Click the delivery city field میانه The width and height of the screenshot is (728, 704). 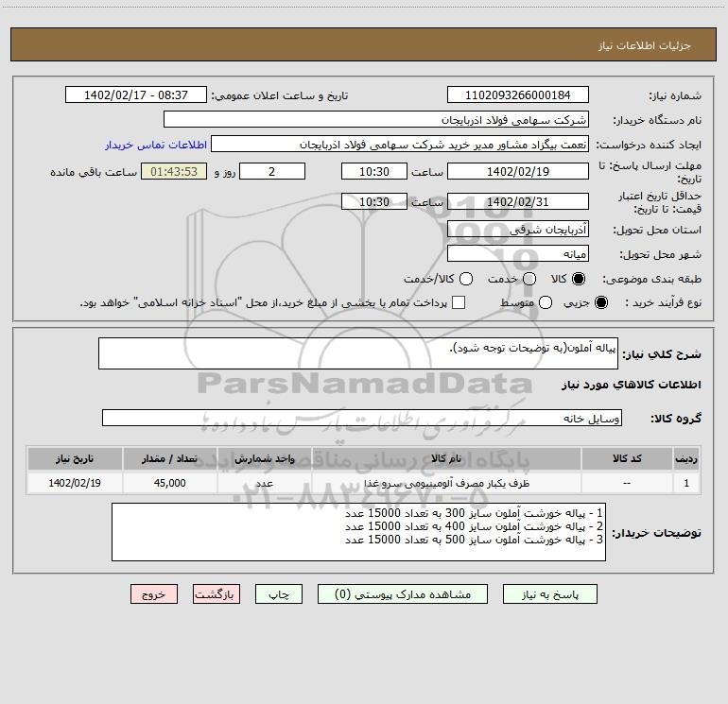pyautogui.click(x=518, y=254)
